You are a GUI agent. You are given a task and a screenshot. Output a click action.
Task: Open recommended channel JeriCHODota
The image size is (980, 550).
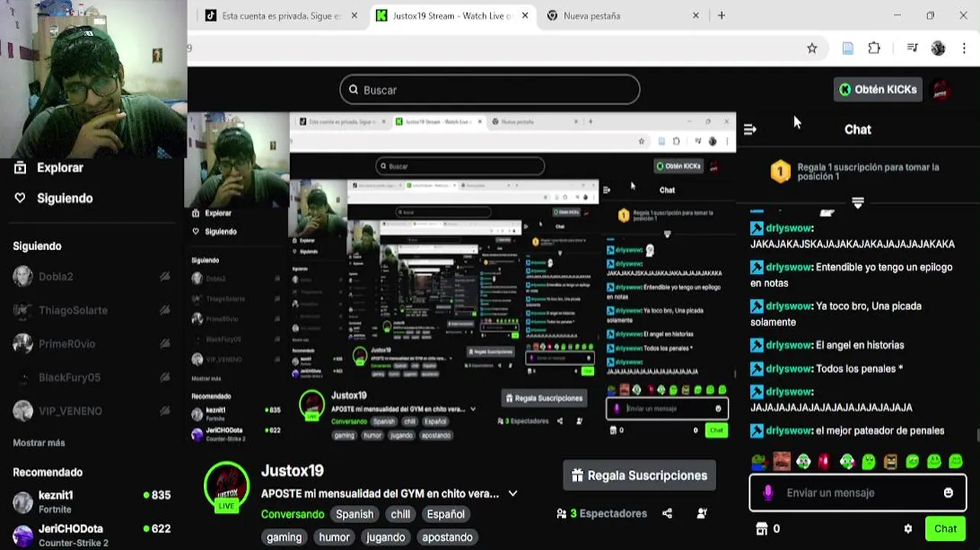(x=92, y=535)
